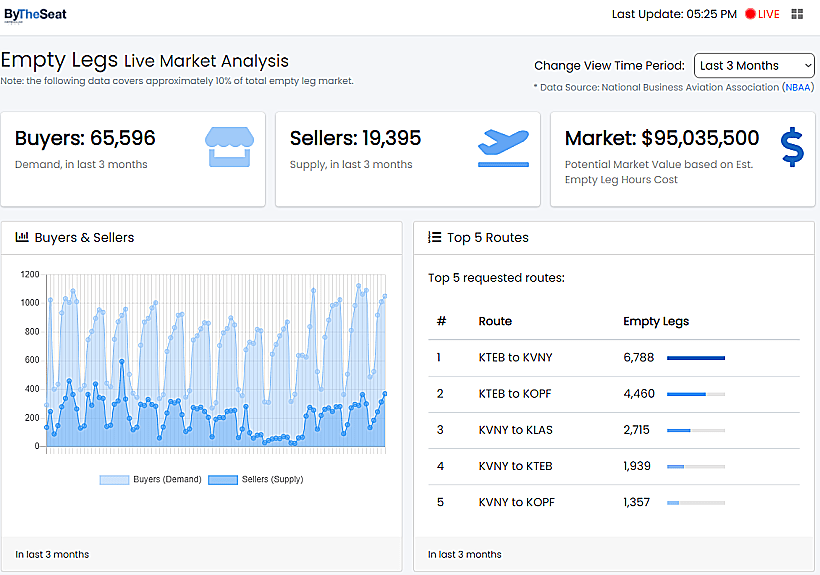This screenshot has width=820, height=575.
Task: Click the red LIVE indicator dot
Action: click(x=750, y=14)
